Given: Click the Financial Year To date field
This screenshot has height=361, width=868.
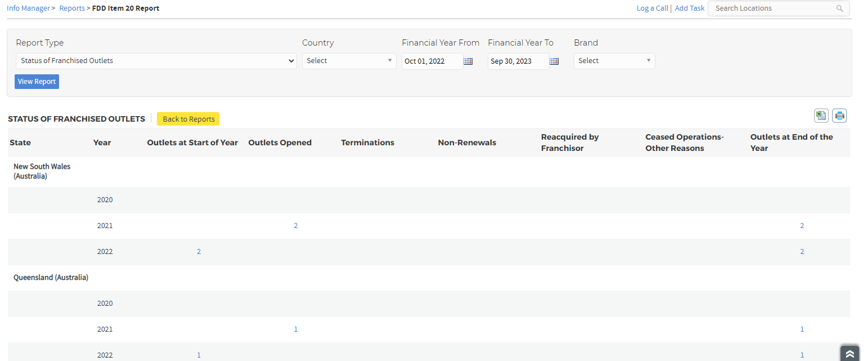Looking at the screenshot, I should pos(518,61).
